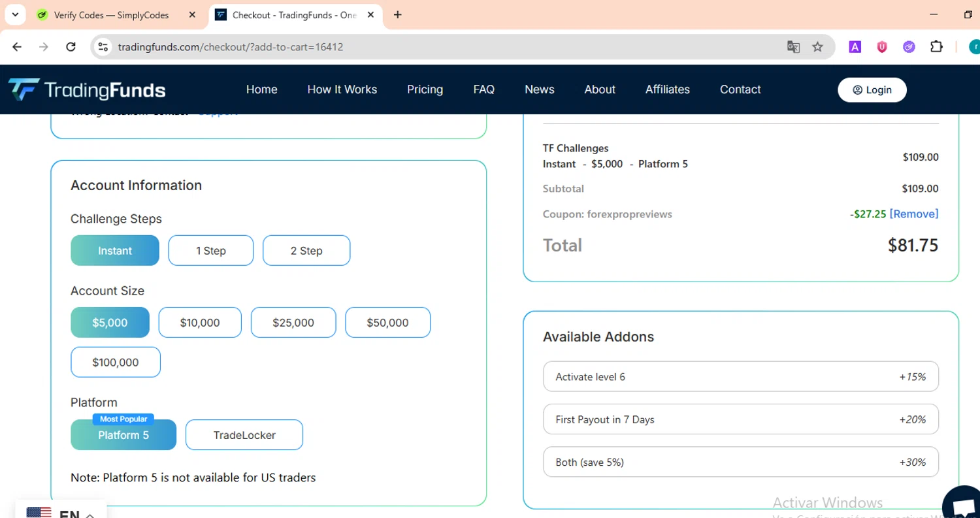Click the Platform 5 US traders note
This screenshot has width=980, height=518.
pyautogui.click(x=193, y=478)
